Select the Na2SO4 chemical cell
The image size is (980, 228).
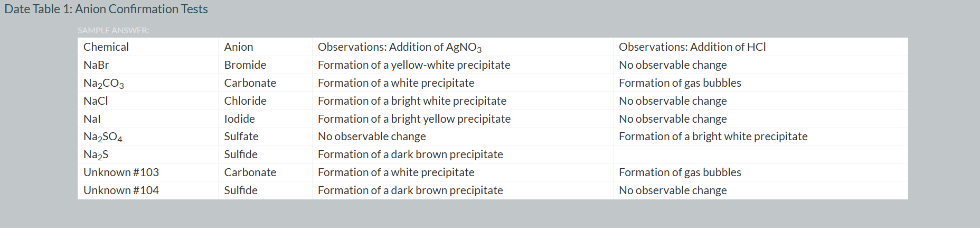coord(103,136)
